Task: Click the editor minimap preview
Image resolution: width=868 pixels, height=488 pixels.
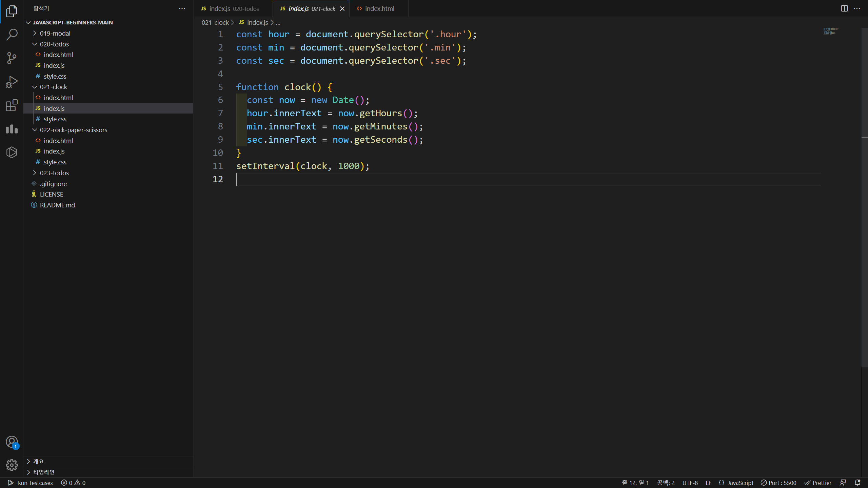Action: pyautogui.click(x=830, y=31)
